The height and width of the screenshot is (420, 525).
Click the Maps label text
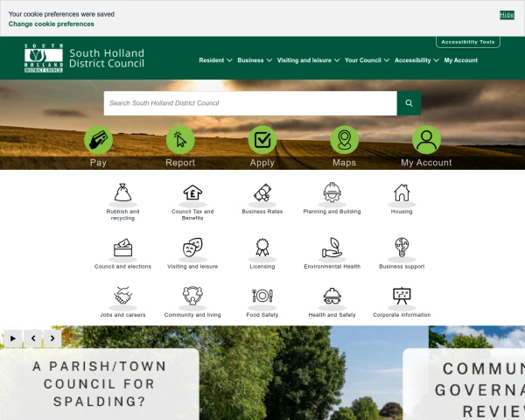(x=344, y=163)
